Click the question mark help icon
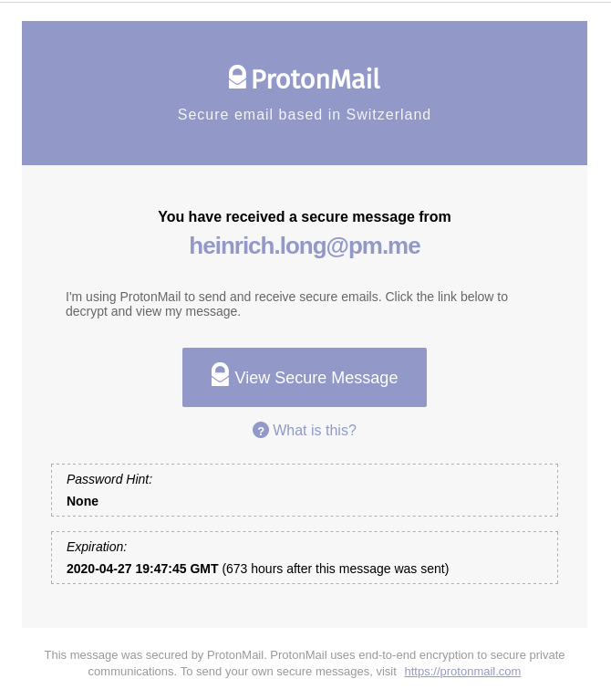The width and height of the screenshot is (611, 700). coord(261,431)
